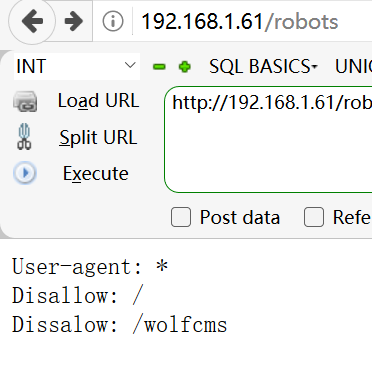Click the browser forward arrow button
The width and height of the screenshot is (372, 371).
74,21
